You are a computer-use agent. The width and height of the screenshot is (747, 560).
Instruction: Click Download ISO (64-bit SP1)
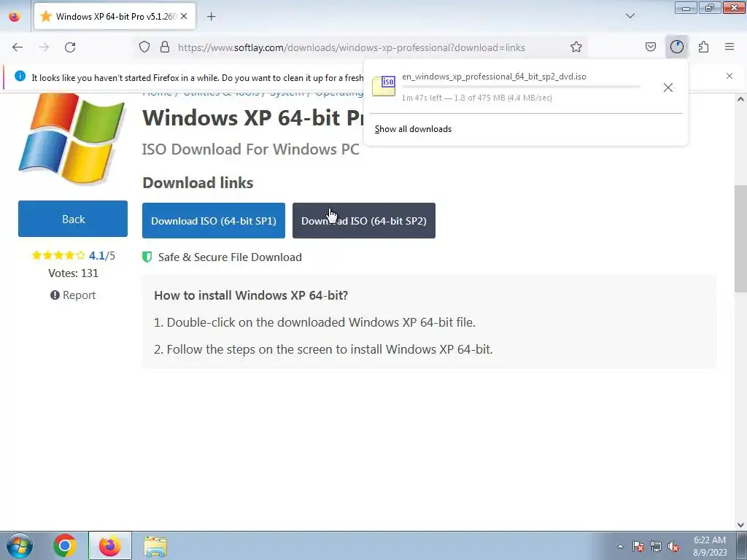214,220
